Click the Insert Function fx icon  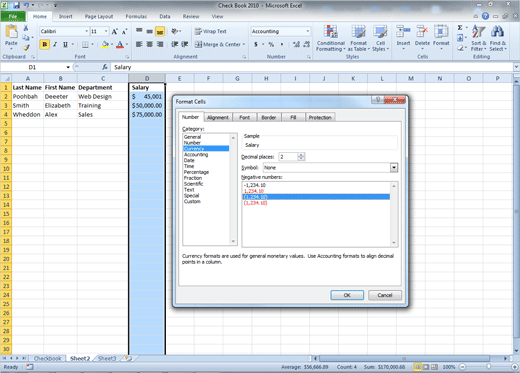point(105,67)
